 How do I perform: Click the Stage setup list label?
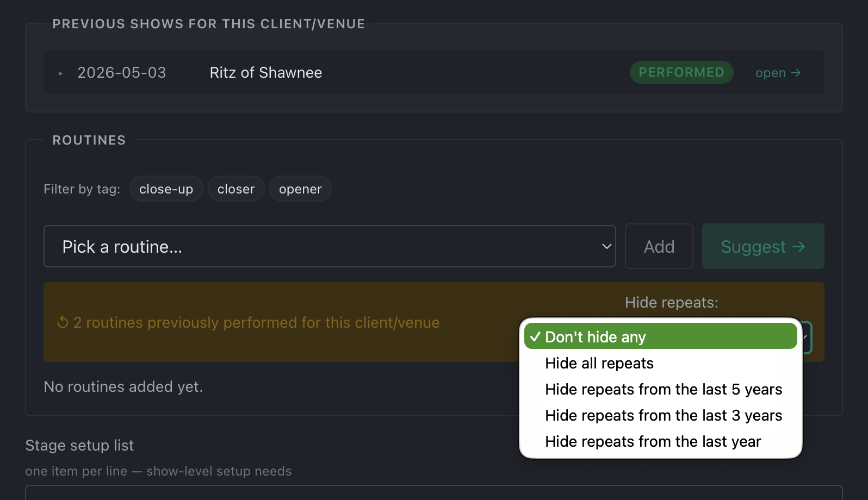(x=79, y=445)
